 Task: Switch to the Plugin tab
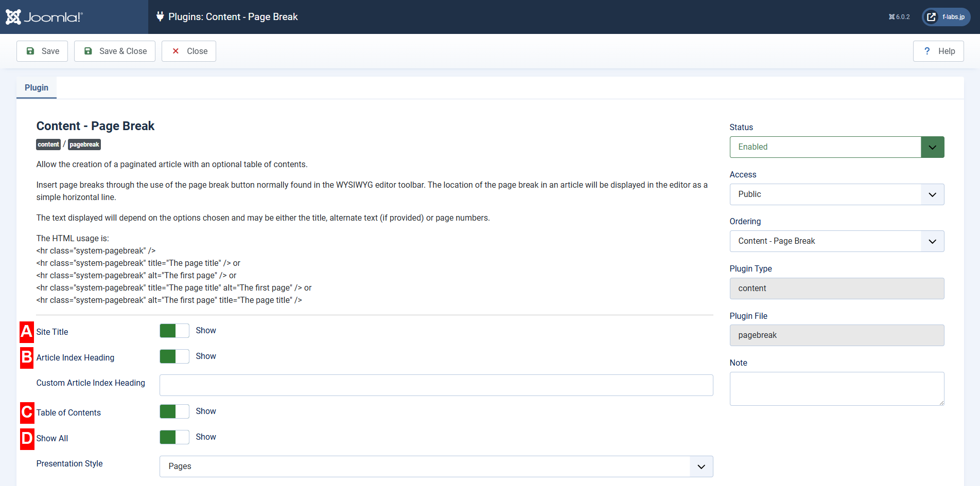36,87
